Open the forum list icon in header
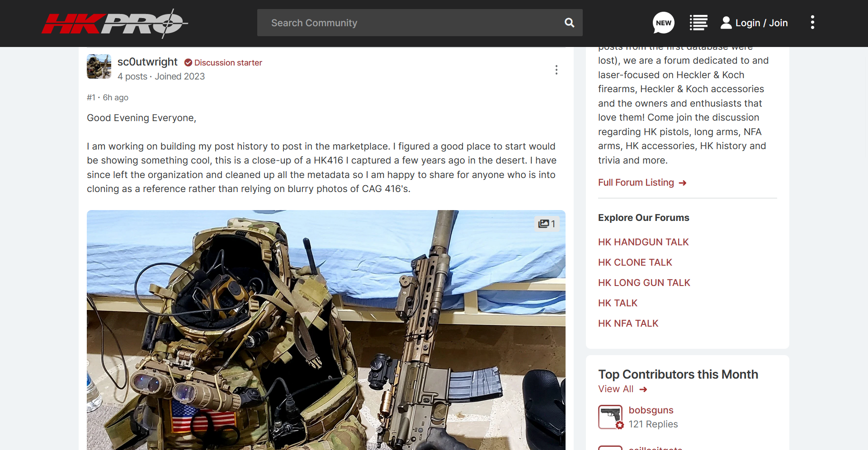 point(698,23)
